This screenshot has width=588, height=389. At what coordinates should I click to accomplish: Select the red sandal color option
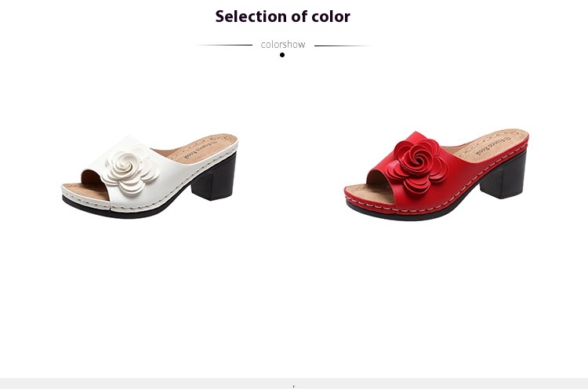point(437,175)
